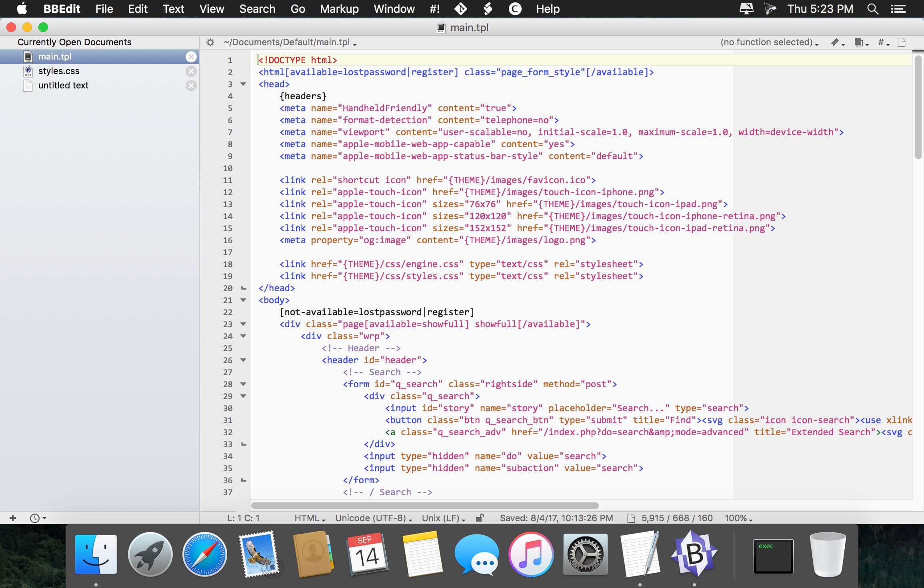Close the untitled text document
Image resolution: width=924 pixels, height=588 pixels.
(x=191, y=85)
